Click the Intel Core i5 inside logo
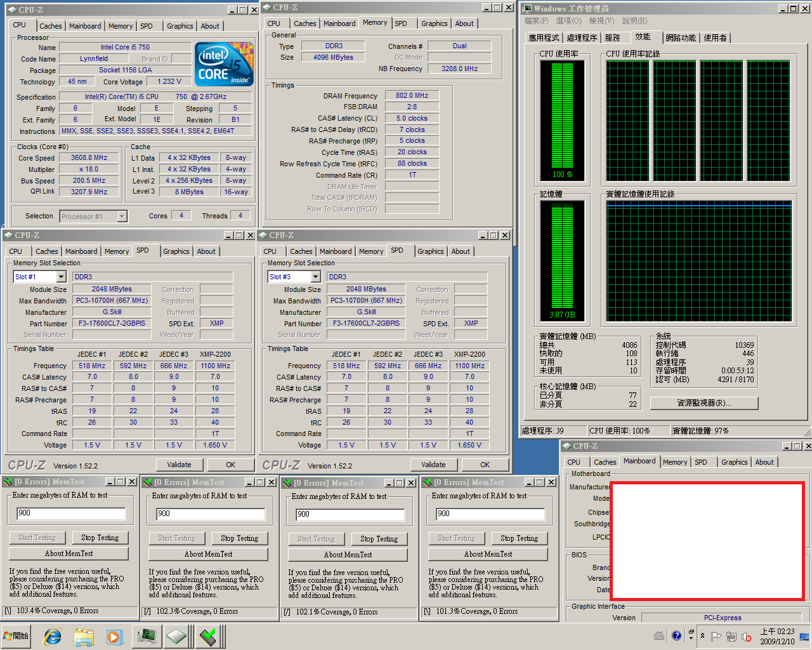812x650 pixels. pos(225,64)
